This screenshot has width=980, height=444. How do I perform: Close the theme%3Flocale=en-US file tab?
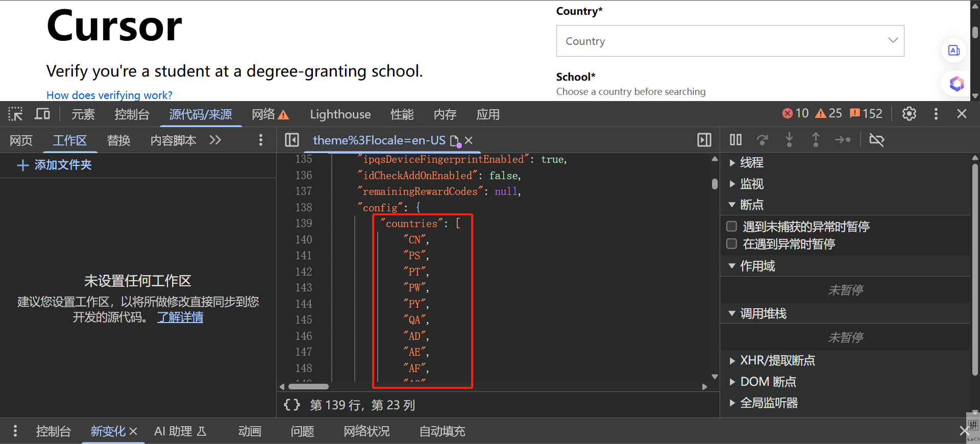pos(469,140)
